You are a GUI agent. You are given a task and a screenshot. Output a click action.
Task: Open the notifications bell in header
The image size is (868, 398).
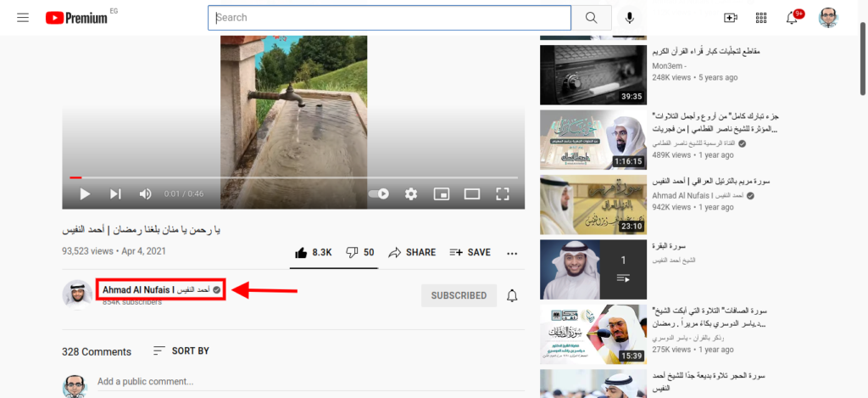coord(793,18)
